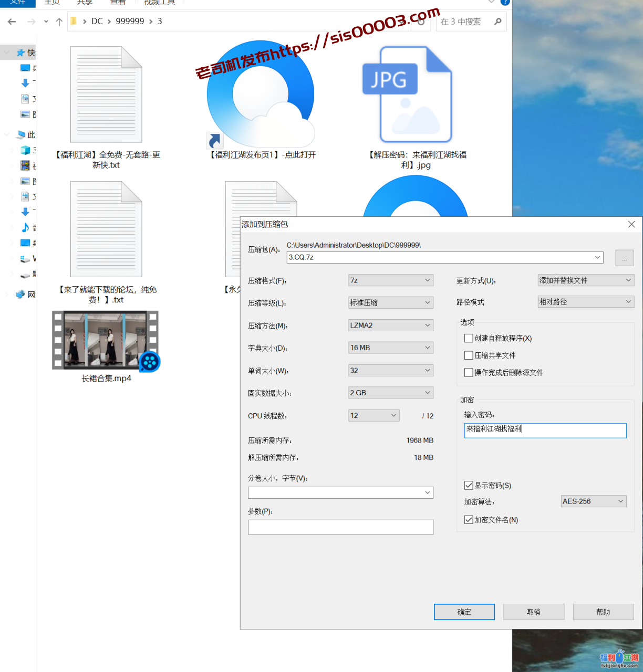
Task: Select the 全免费-无套路 text file icon
Action: click(x=107, y=94)
